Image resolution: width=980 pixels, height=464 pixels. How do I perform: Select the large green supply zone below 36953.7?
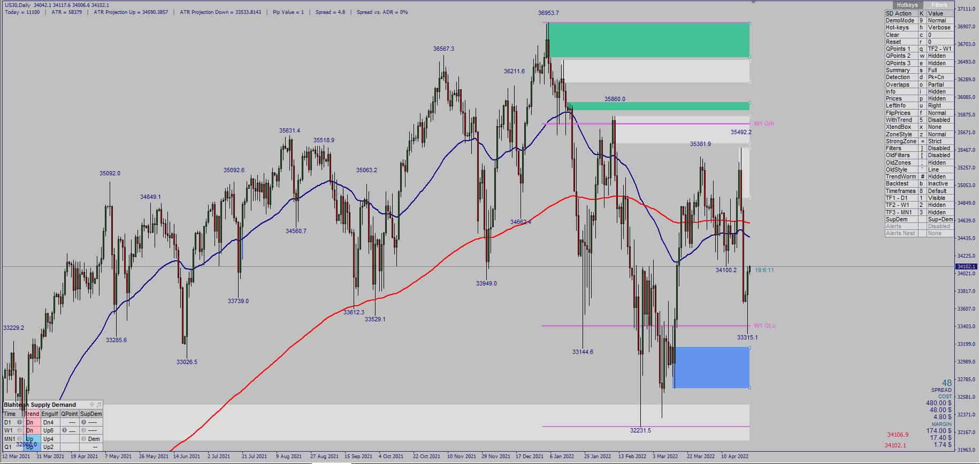(649, 40)
